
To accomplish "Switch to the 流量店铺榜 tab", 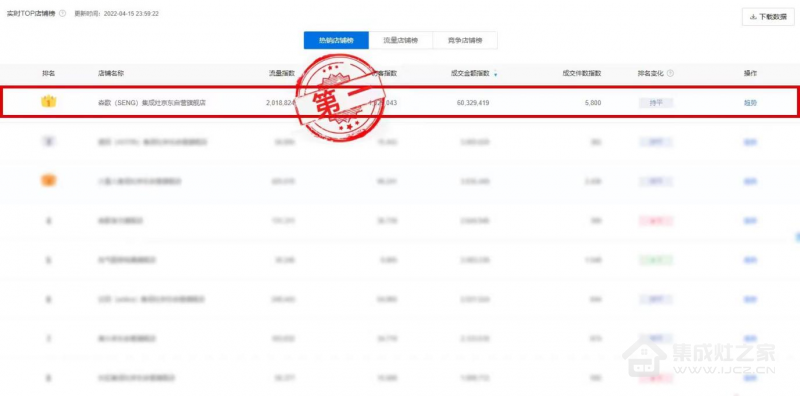I will click(x=401, y=40).
